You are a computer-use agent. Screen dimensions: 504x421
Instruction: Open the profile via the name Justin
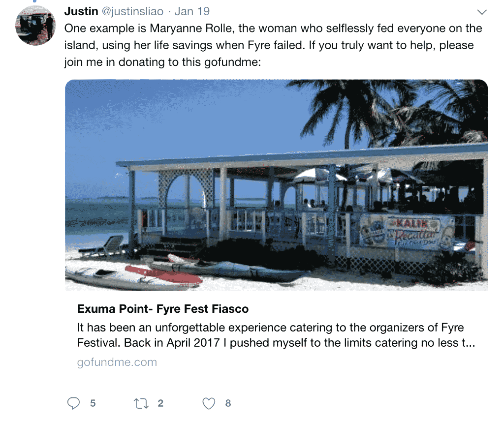coord(81,11)
